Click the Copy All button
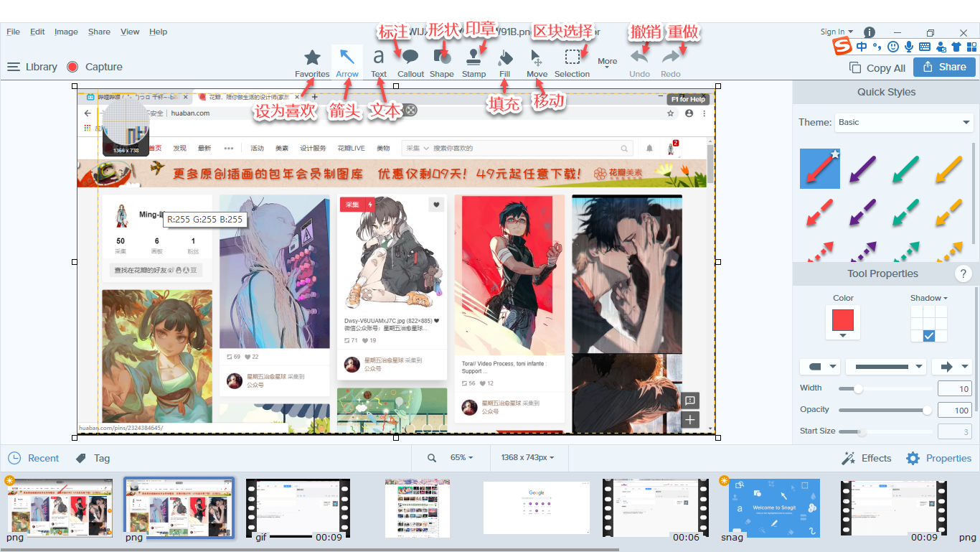 [x=877, y=67]
